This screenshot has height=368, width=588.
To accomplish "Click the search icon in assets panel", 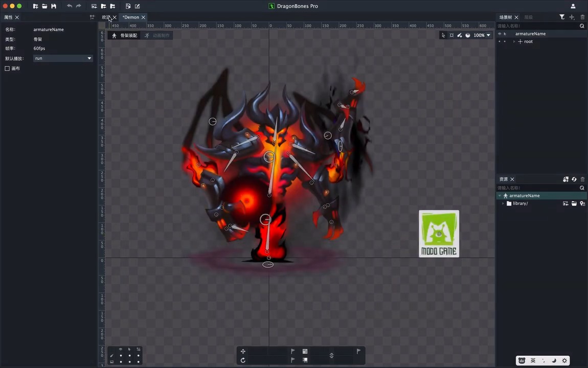I will click(582, 188).
